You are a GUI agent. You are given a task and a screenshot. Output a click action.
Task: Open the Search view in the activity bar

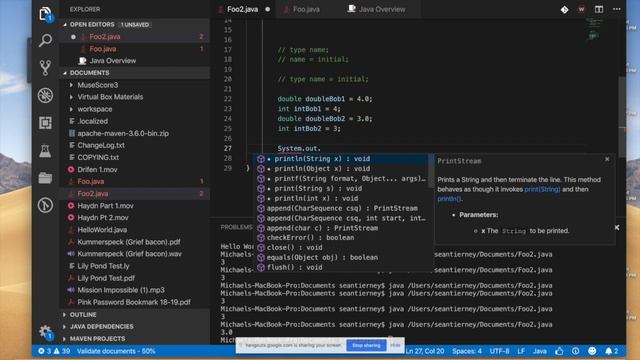[x=45, y=40]
